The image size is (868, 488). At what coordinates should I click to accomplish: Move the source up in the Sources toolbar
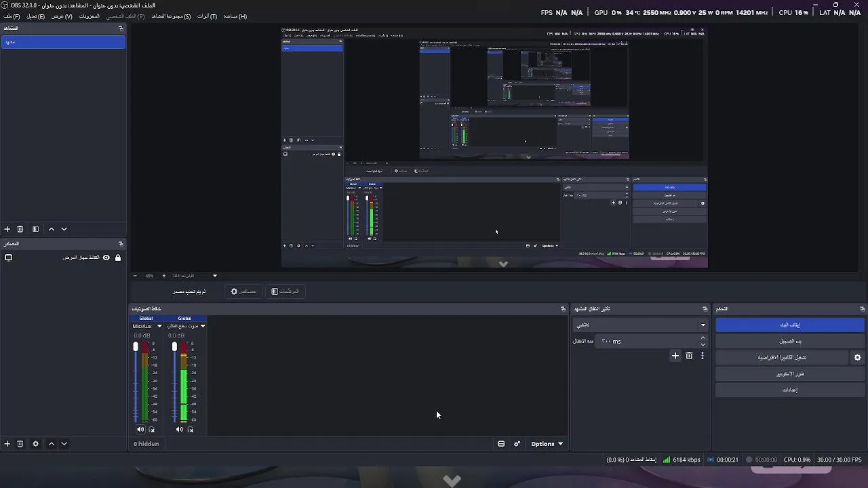51,444
